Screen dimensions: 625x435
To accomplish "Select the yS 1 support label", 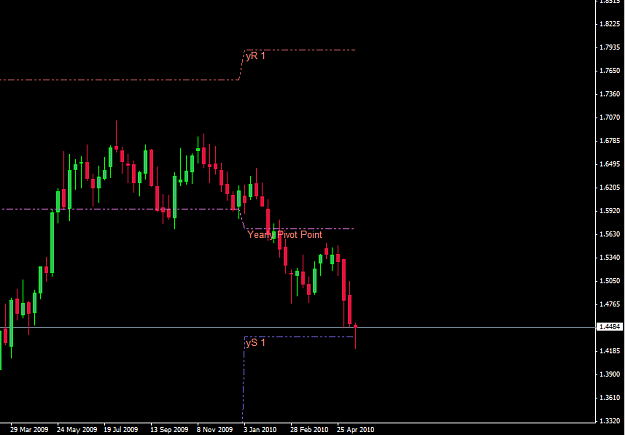I will point(255,343).
